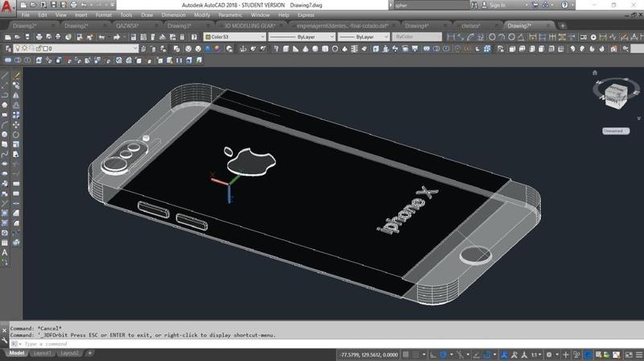644x361 pixels.
Task: Click the Plot printer icon in Standard toolbar
Action: (39, 37)
